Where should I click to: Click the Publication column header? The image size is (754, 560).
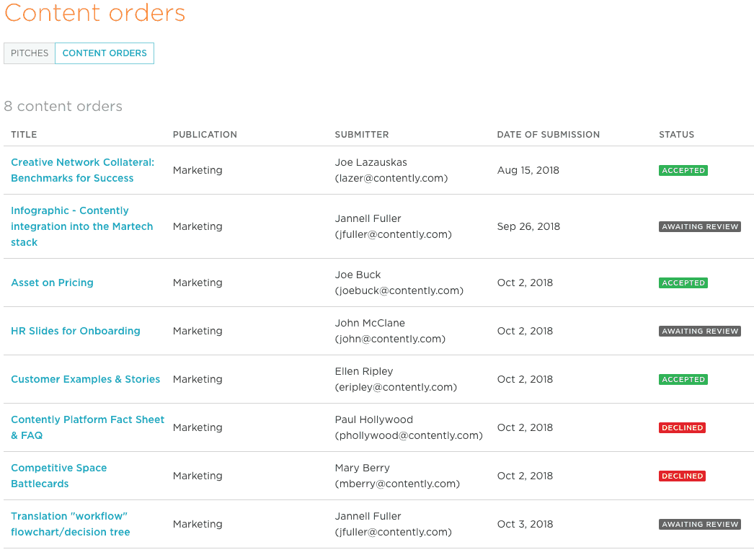[205, 135]
